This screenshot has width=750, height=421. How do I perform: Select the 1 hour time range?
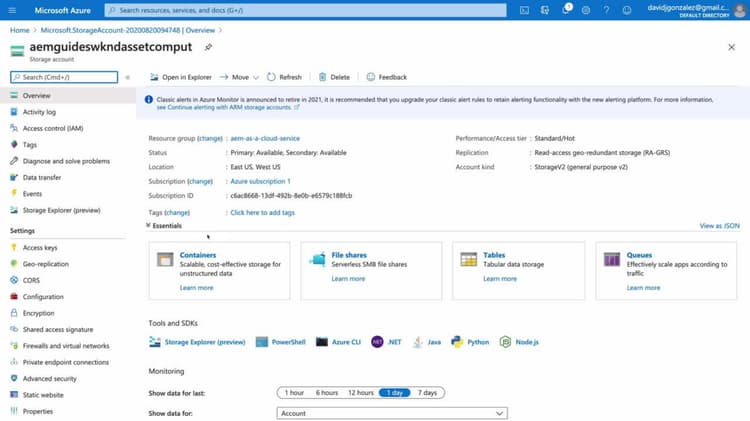pos(294,393)
